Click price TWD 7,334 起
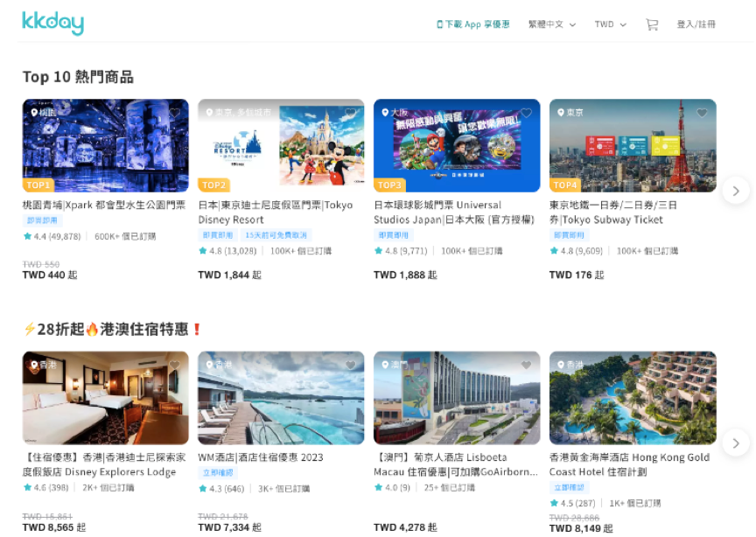This screenshot has height=537, width=756. click(x=229, y=527)
